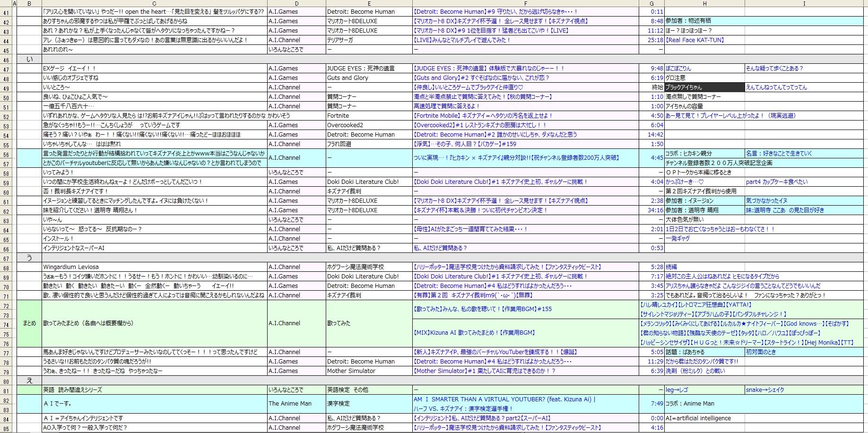Open 【仲良し】いいところゲーム link

coord(469,87)
